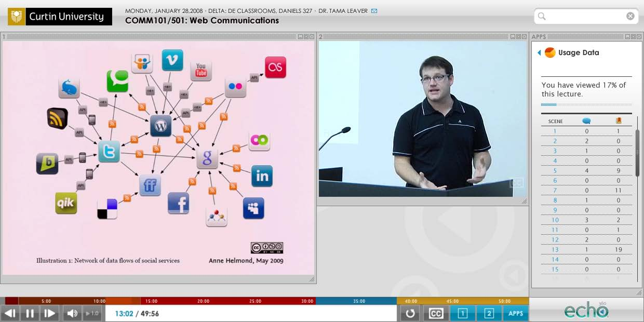
Task: Seek to 45:00 on the timeline
Action: coord(452,301)
